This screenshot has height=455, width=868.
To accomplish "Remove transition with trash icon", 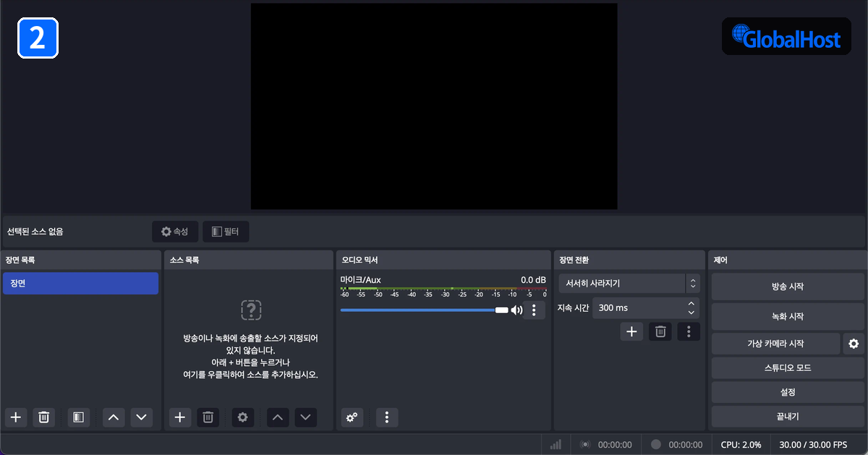I will pyautogui.click(x=660, y=331).
